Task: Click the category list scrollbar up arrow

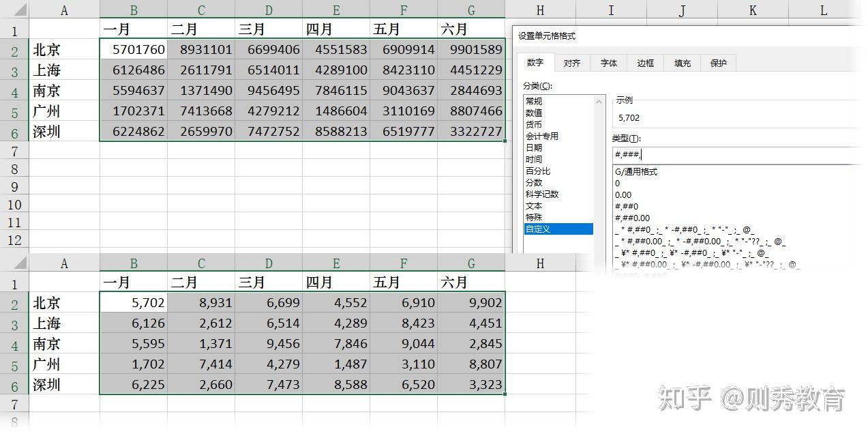Action: pyautogui.click(x=600, y=101)
